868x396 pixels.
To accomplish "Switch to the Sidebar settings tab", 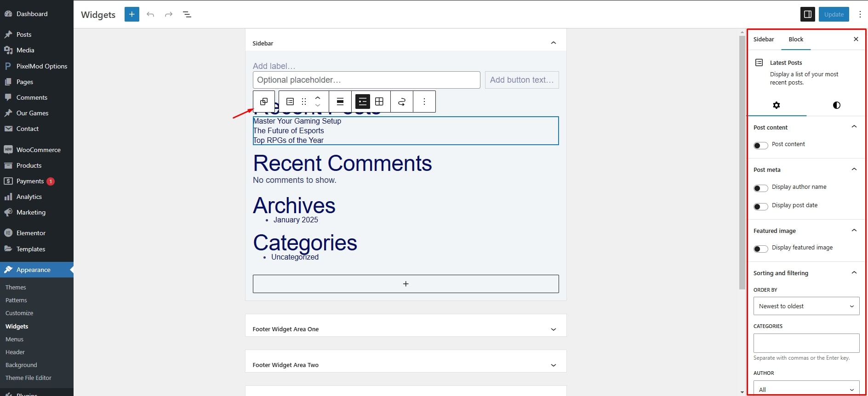I will click(764, 39).
